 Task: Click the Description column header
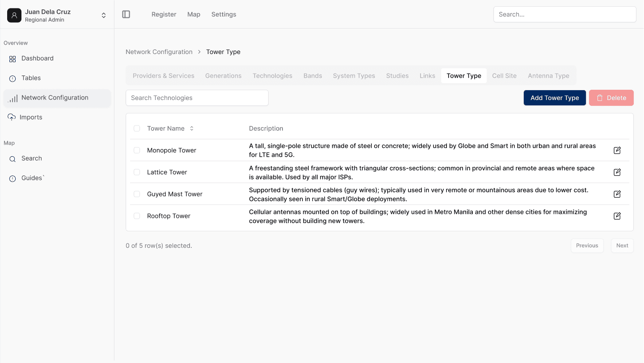[x=266, y=129]
